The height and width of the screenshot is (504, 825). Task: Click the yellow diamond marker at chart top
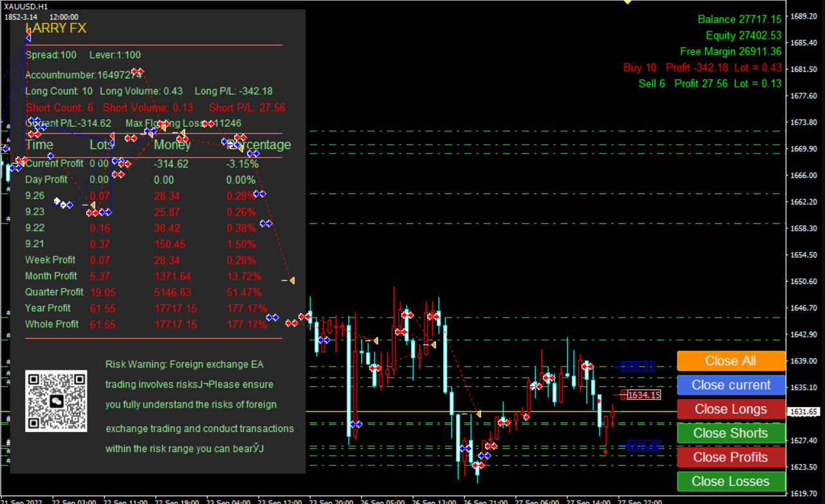628,2
